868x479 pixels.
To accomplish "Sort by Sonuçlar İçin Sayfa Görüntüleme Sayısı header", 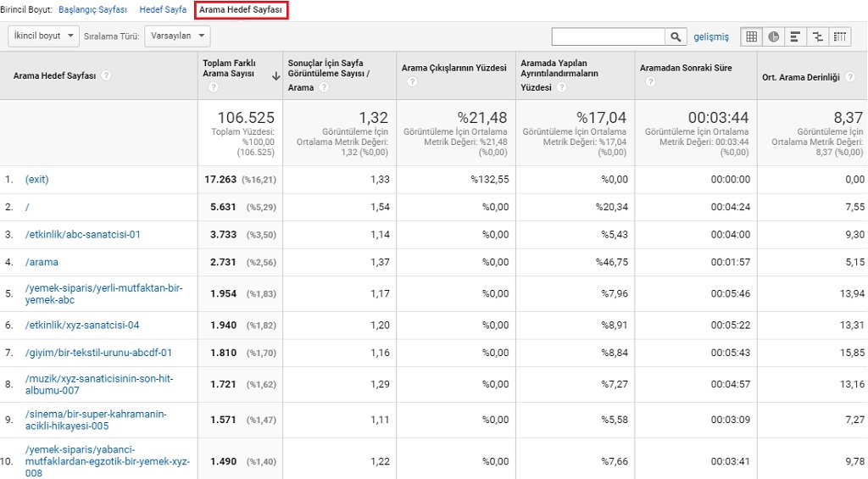I will coord(329,75).
